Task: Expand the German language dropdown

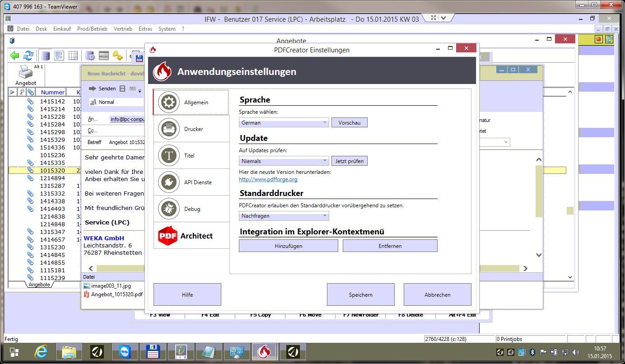Action: (x=284, y=122)
